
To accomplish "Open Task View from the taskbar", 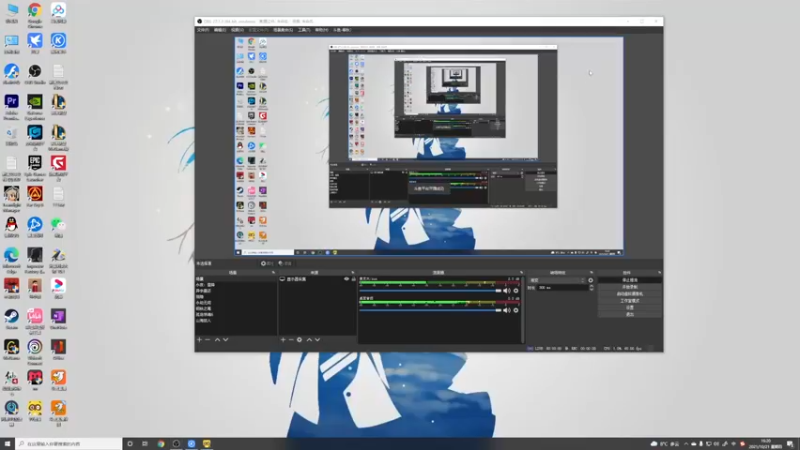I will tap(145, 444).
